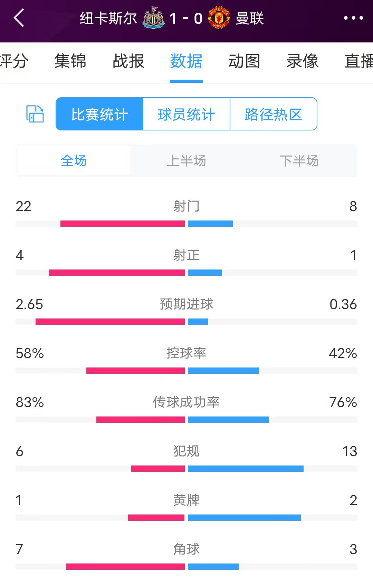This screenshot has width=373, height=588.
Task: Tap the 纽卡斯尔 team name
Action: click(x=108, y=18)
